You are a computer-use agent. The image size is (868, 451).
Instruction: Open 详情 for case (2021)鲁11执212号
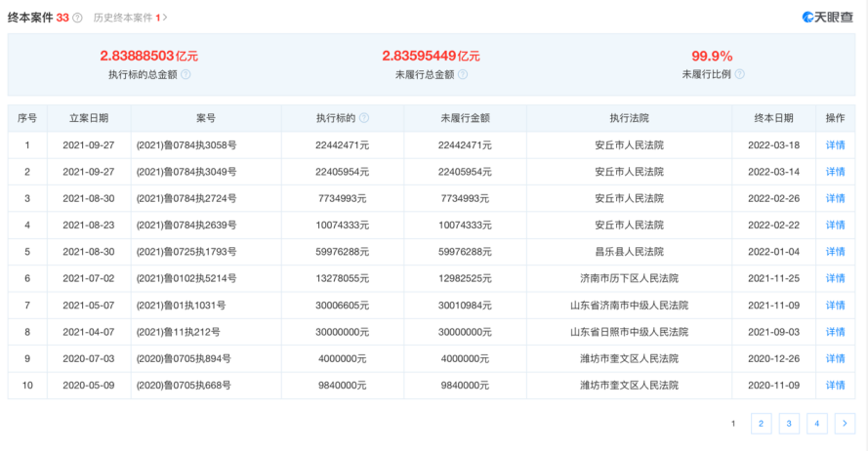coord(835,332)
